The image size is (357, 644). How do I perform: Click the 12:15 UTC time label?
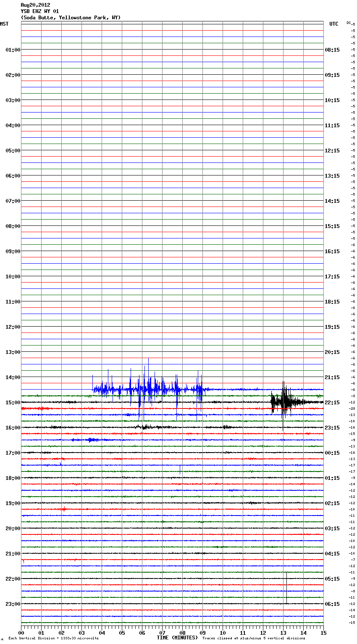332,151
